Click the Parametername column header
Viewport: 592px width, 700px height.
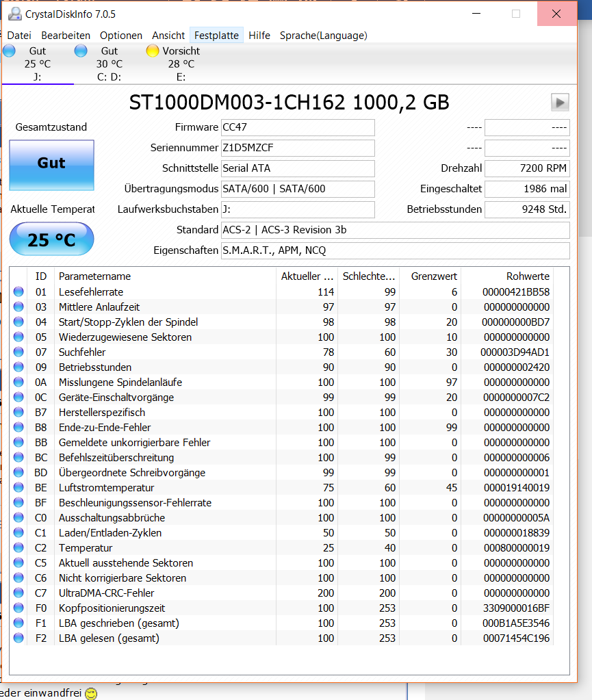point(165,276)
